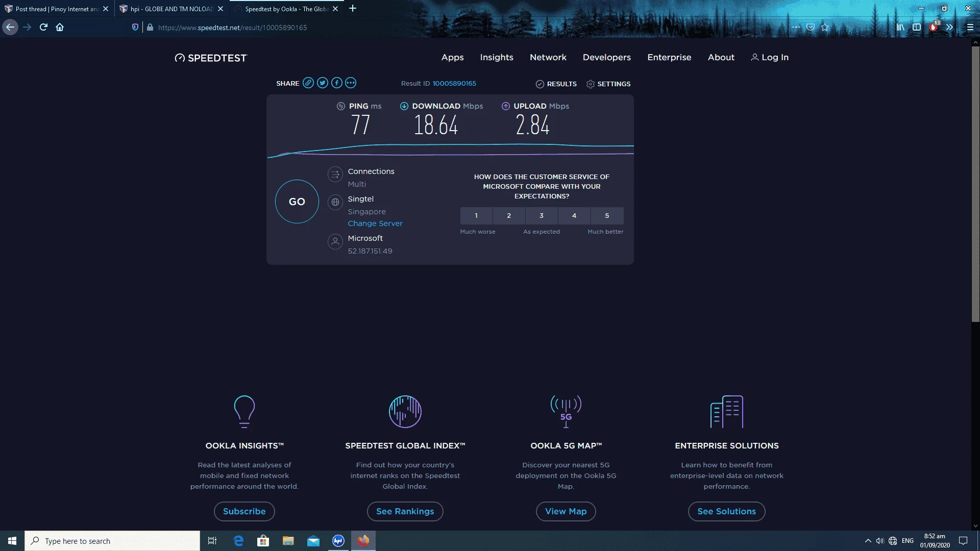Open Firefox home page
This screenshot has width=980, height=551.
[60, 28]
